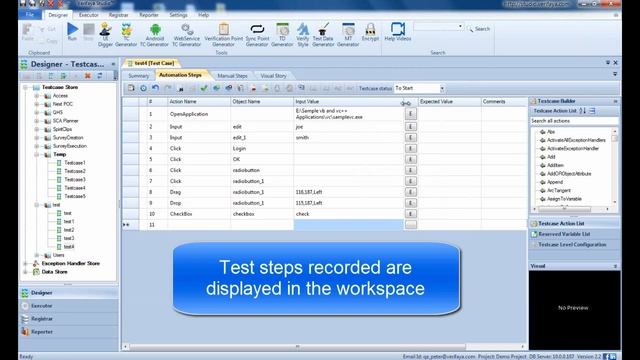
Task: Click the undo arrow in the steps toolbar
Action: click(155, 88)
